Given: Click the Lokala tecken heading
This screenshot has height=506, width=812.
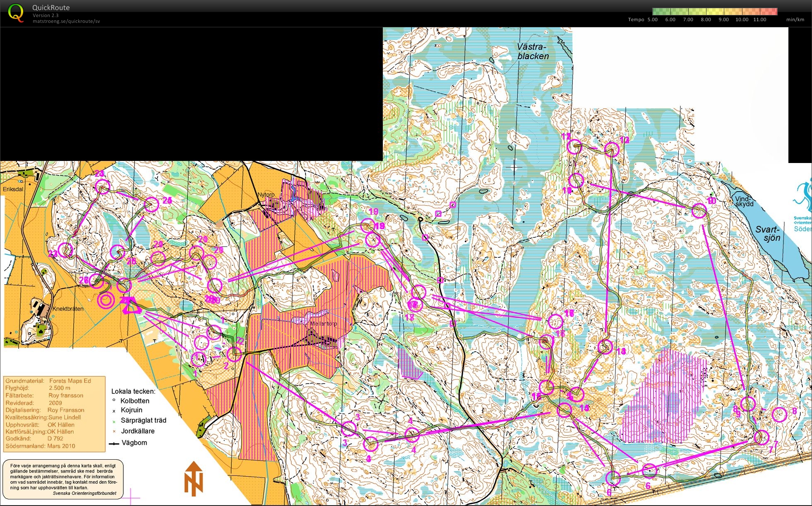Looking at the screenshot, I should (133, 391).
